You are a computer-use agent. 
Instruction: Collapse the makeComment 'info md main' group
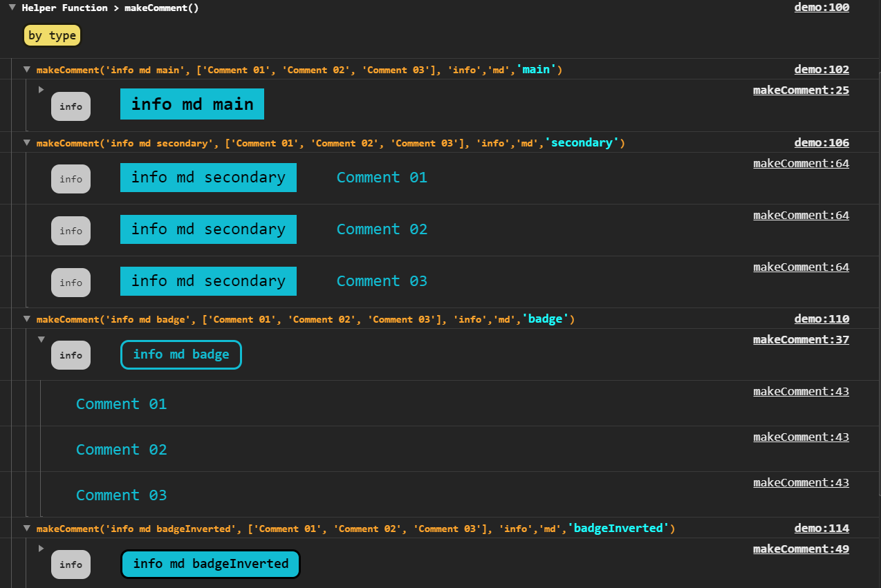tap(27, 69)
